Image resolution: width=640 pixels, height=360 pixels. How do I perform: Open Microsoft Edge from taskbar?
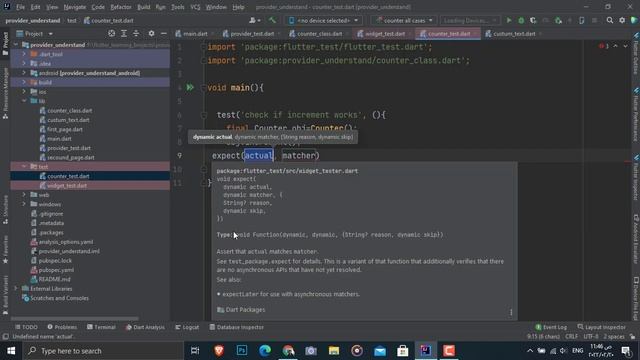265,351
